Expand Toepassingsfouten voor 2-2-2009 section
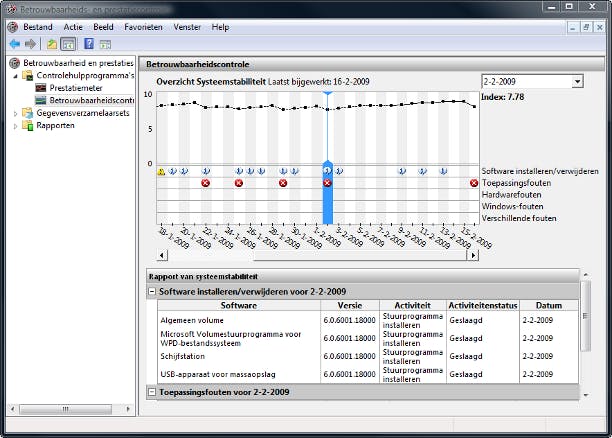This screenshot has height=438, width=612. pos(152,392)
